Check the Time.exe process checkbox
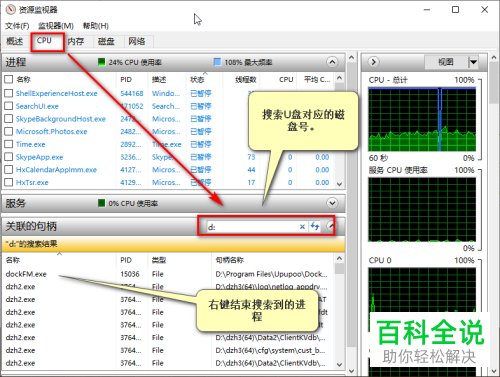 click(x=9, y=144)
